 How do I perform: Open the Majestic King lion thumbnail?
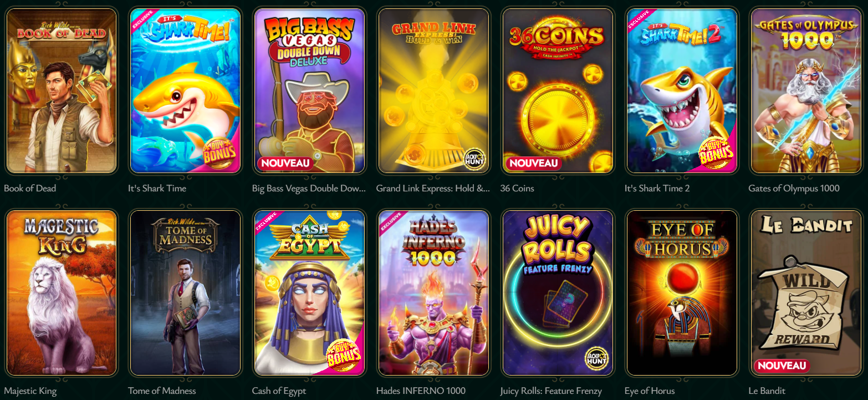(62, 293)
